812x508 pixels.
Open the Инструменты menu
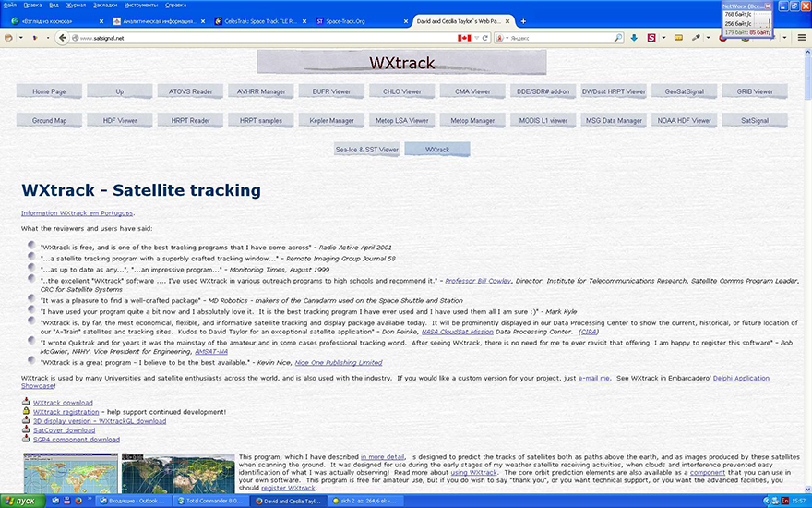[141, 6]
